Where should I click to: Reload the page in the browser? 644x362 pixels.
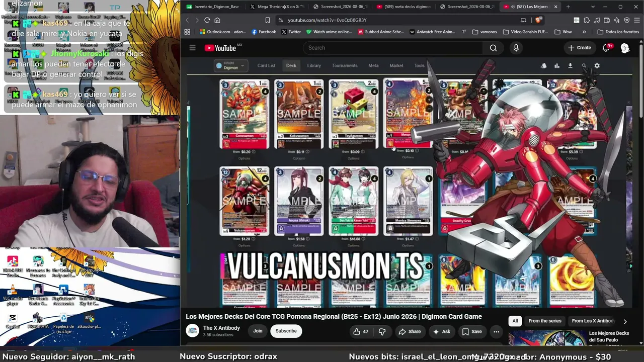tap(207, 20)
